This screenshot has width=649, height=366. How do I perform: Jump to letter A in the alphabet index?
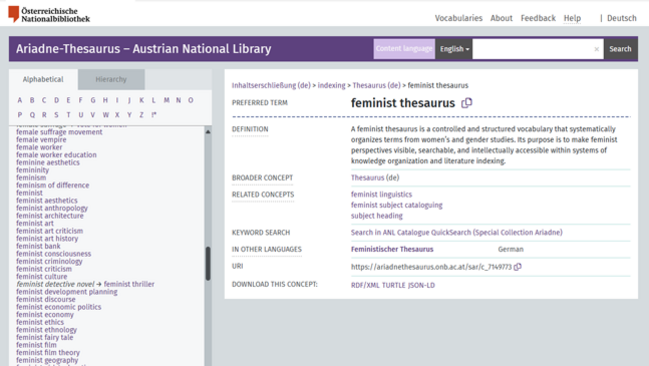click(19, 100)
